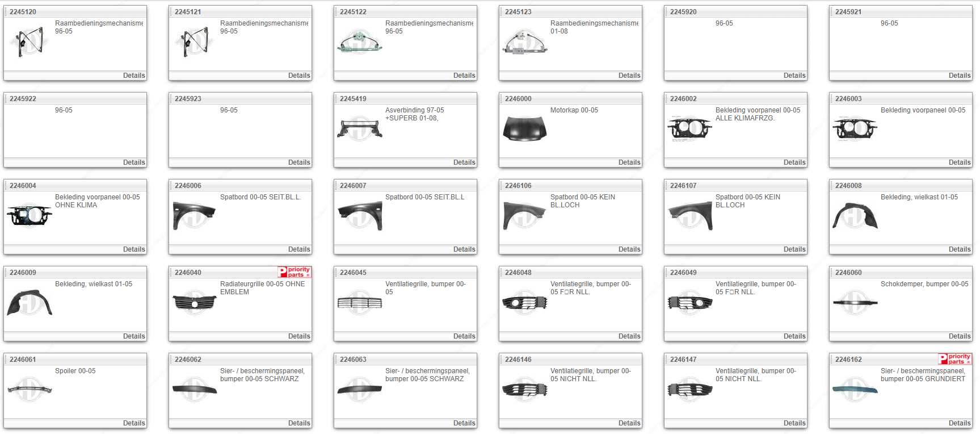Click the window regulator image for 2245120
The height and width of the screenshot is (434, 980).
[x=29, y=42]
